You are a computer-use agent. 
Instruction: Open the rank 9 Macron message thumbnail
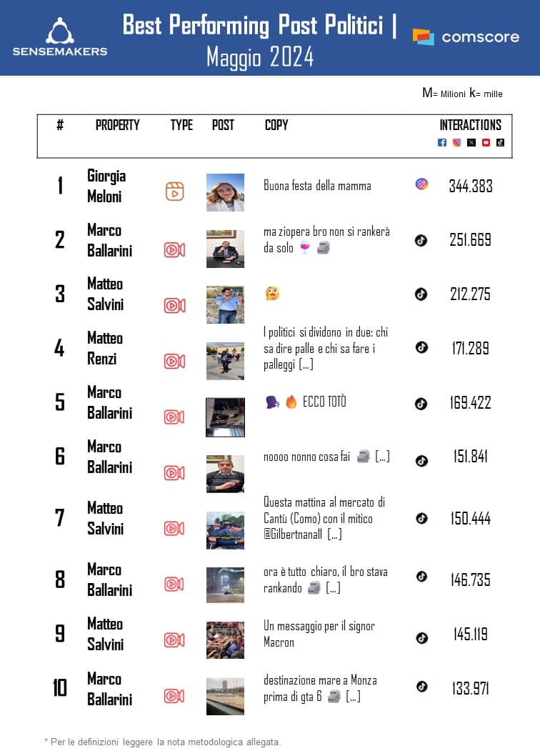point(225,640)
